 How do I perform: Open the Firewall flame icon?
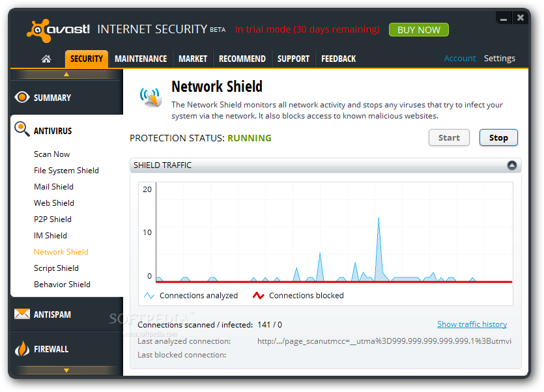click(22, 348)
